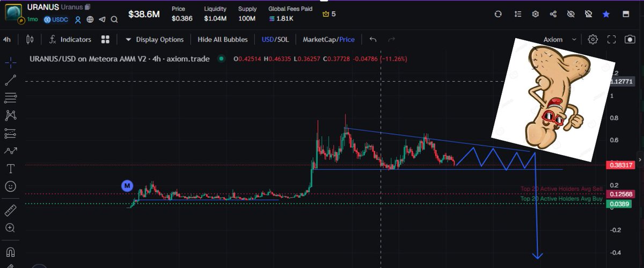Switch chart to MarketCap view
Viewport: 644px width, 268px height.
(x=319, y=39)
